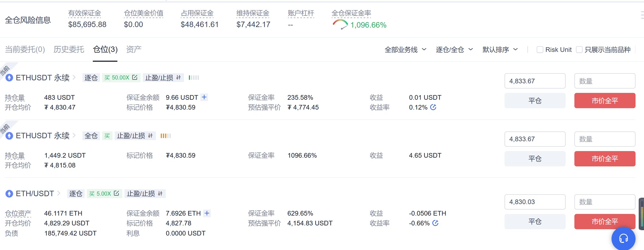Image resolution: width=644 pixels, height=250 pixels.
Task: Edit leverage on 50.00X ETHUSDT position
Action: point(135,78)
